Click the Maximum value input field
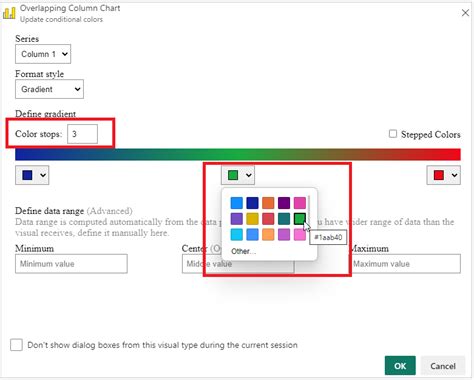Image resolution: width=474 pixels, height=380 pixels. point(405,264)
